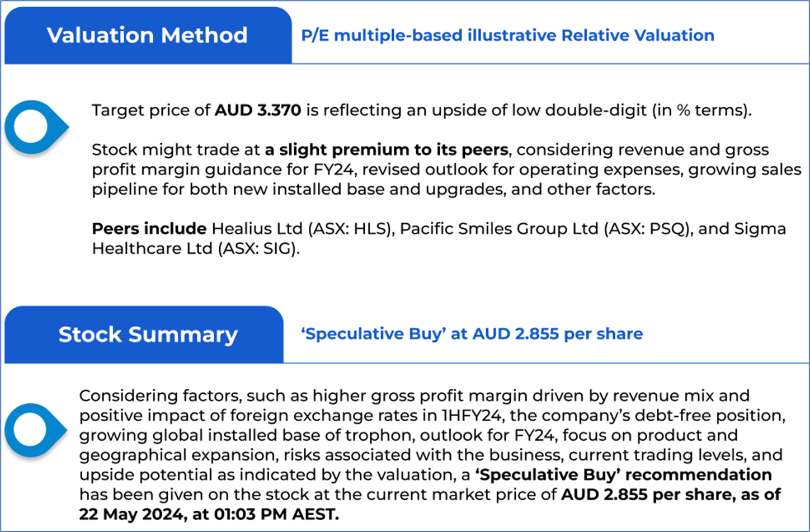810x532 pixels.
Task: Select the Stock Summary header tab
Action: (148, 335)
